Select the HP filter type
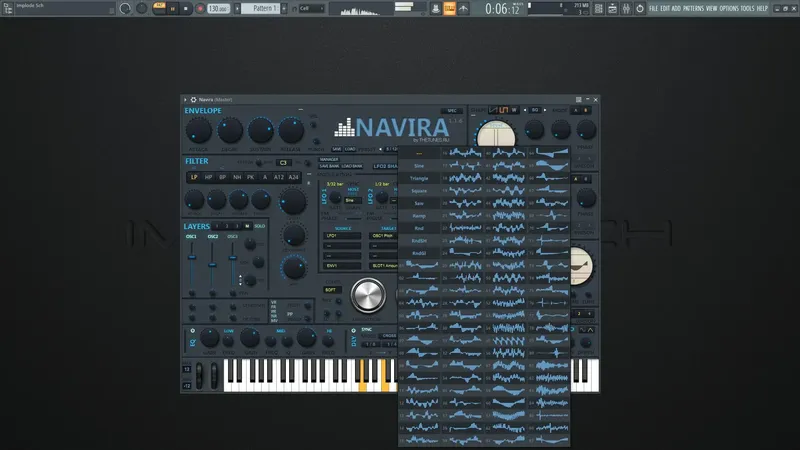Viewport: 800px width, 450px height. click(208, 177)
